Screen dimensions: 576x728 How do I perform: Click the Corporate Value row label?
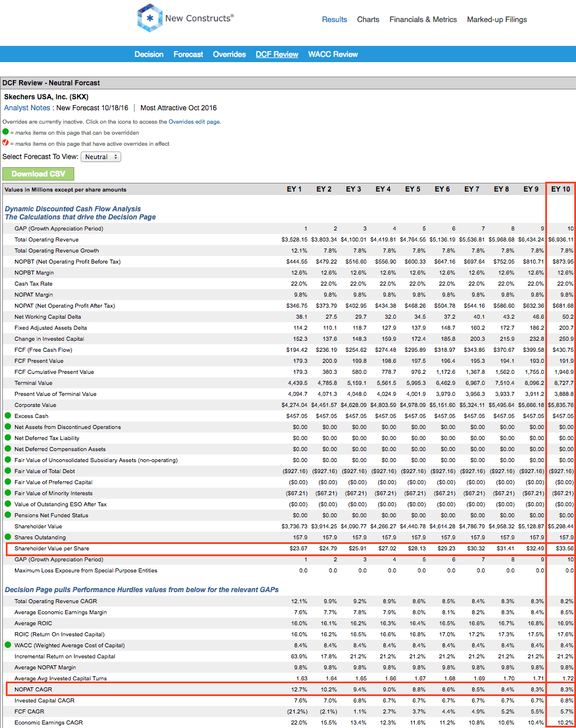click(35, 405)
